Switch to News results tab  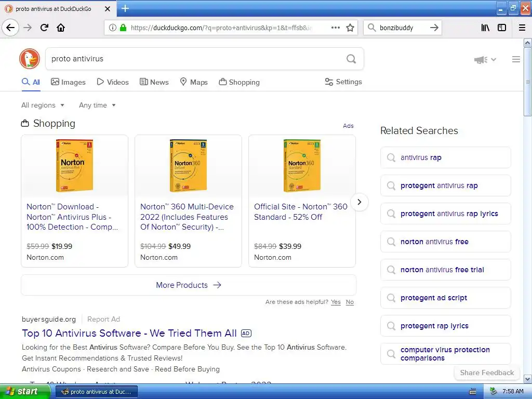click(154, 82)
